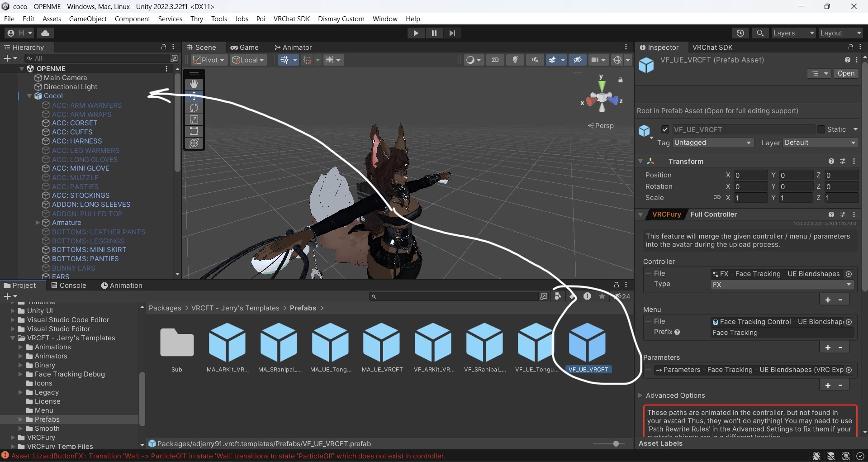
Task: Toggle scene lighting icon
Action: click(x=515, y=60)
